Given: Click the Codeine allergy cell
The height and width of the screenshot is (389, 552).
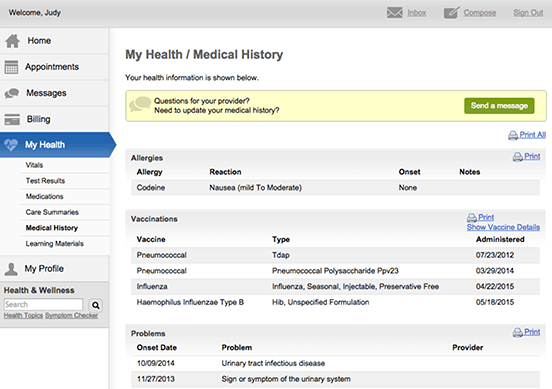Looking at the screenshot, I should point(151,188).
